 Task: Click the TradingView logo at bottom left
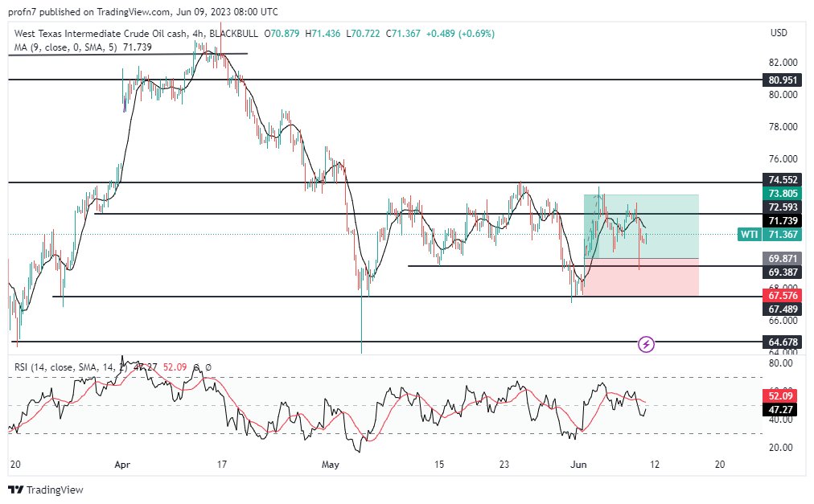(44, 489)
